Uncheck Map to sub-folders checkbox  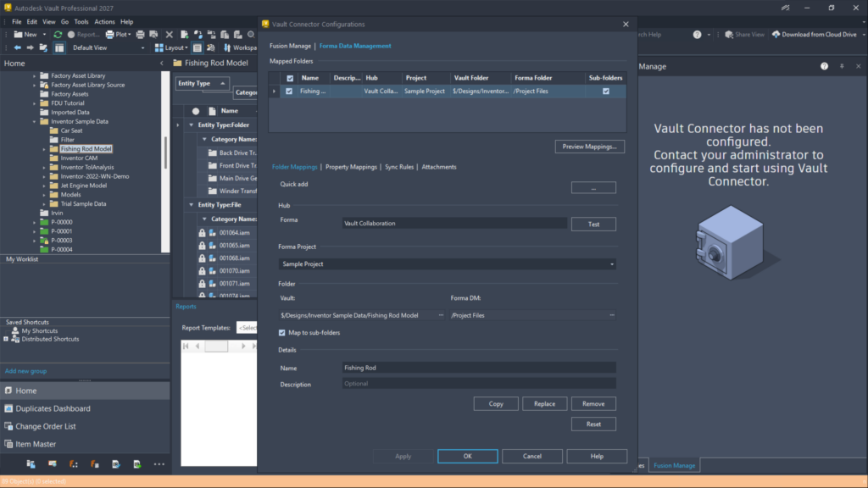(x=282, y=332)
